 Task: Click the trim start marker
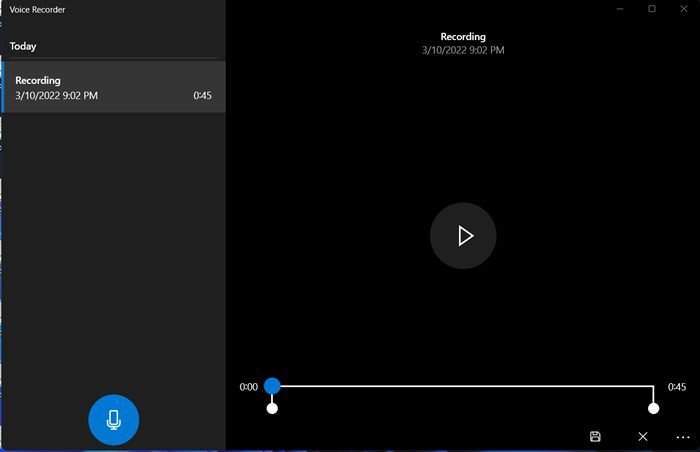(x=272, y=408)
